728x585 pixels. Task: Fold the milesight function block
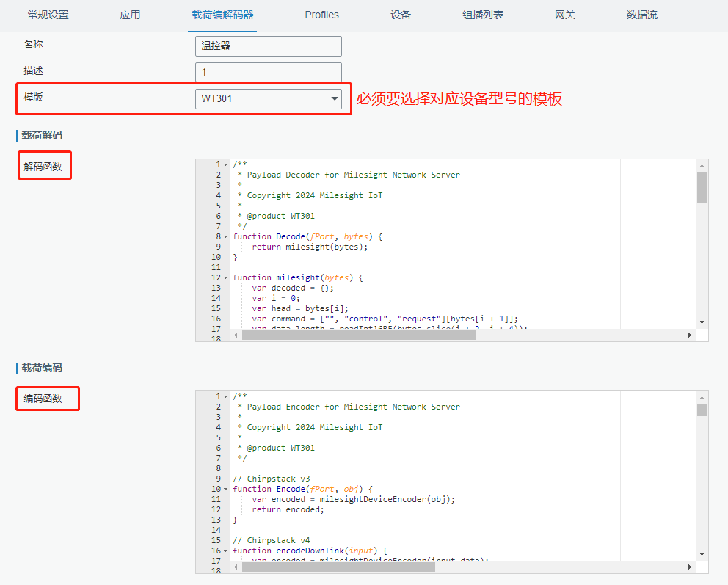(x=225, y=277)
